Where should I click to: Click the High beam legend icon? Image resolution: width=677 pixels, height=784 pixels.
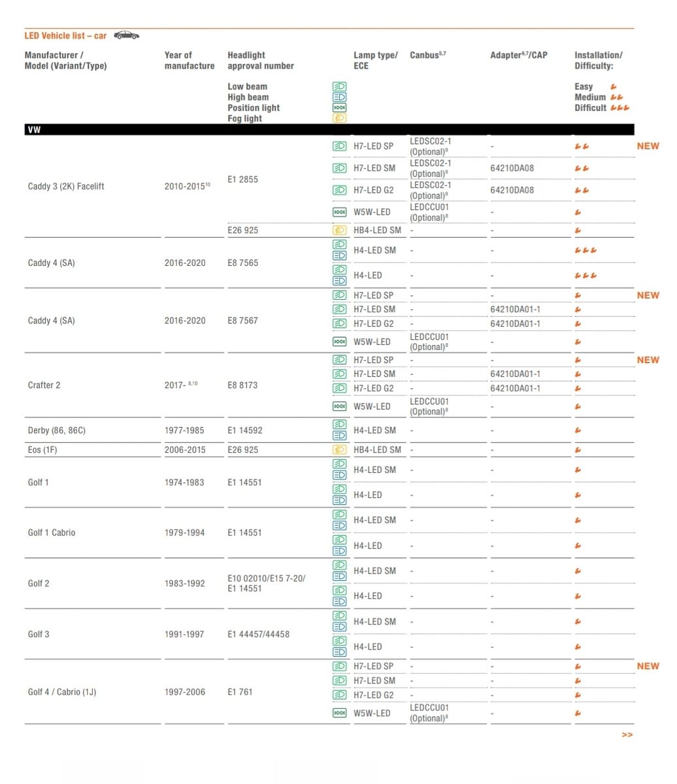click(339, 97)
